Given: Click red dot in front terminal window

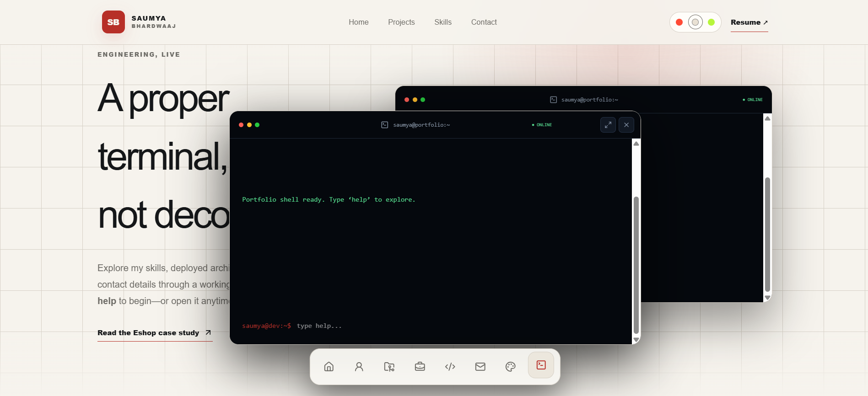Looking at the screenshot, I should (241, 125).
